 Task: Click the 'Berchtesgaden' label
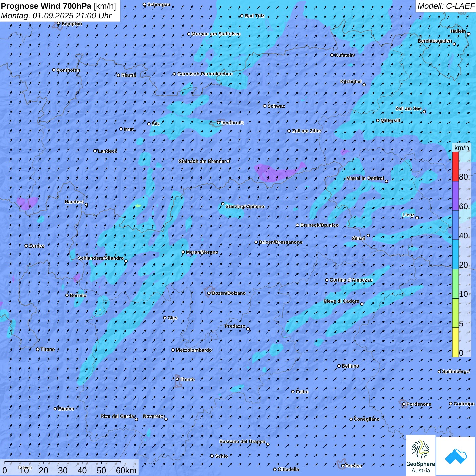(x=435, y=41)
